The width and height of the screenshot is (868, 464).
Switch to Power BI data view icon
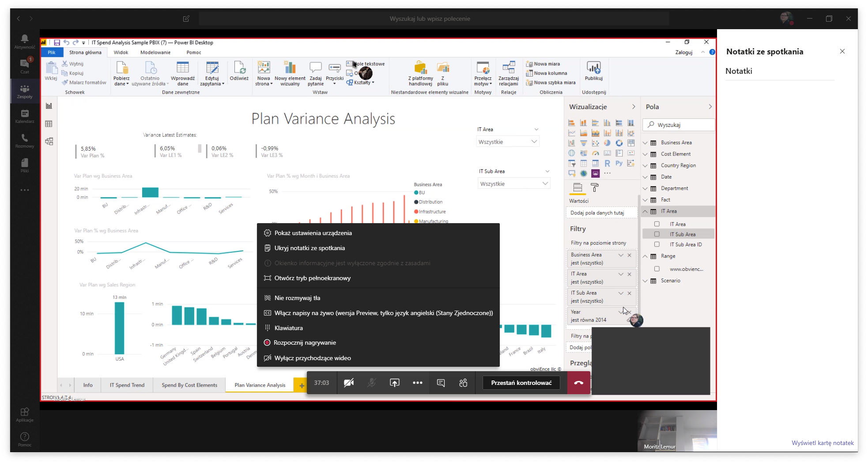pos(49,124)
